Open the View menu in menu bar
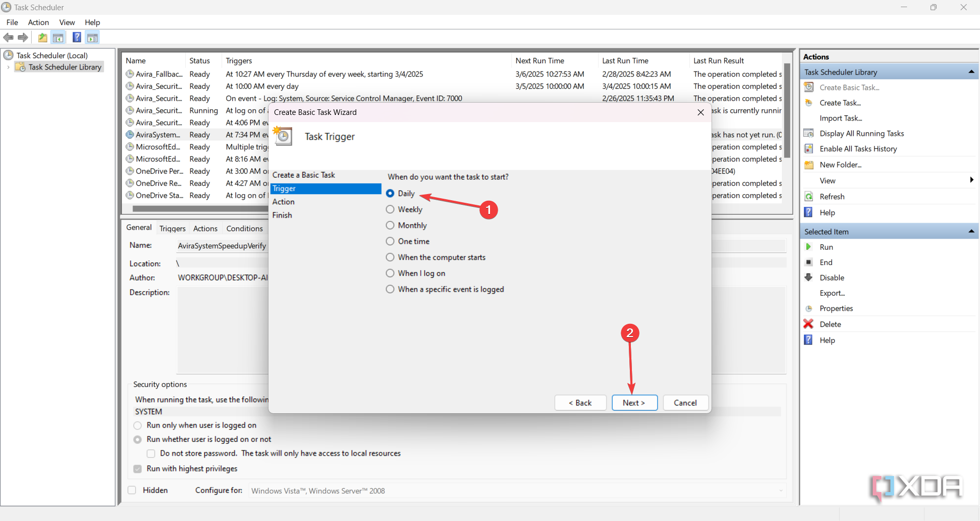 point(67,22)
